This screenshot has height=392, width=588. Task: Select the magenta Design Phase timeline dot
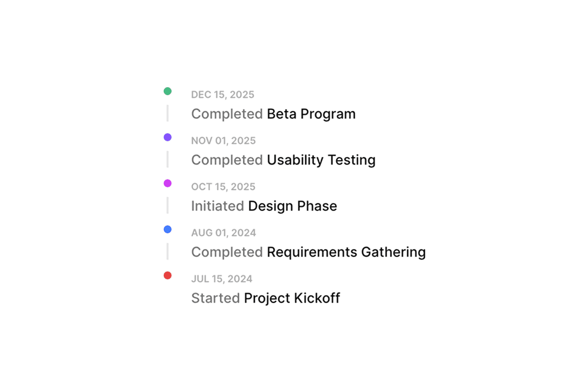point(168,183)
